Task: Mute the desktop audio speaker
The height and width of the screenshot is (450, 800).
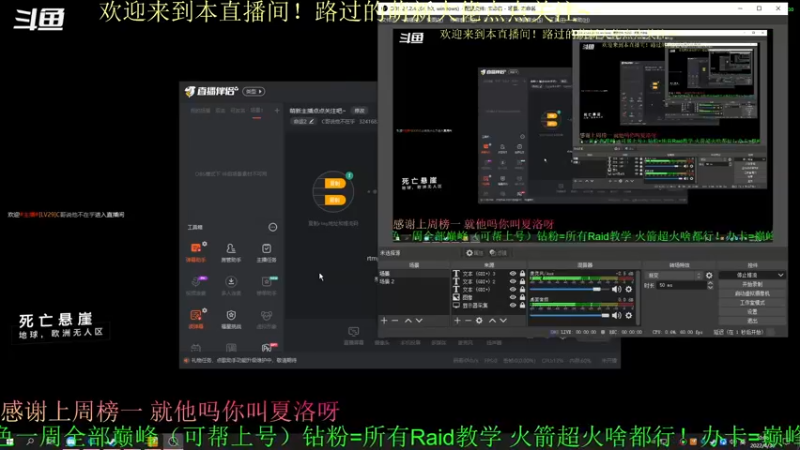Action: pos(616,315)
